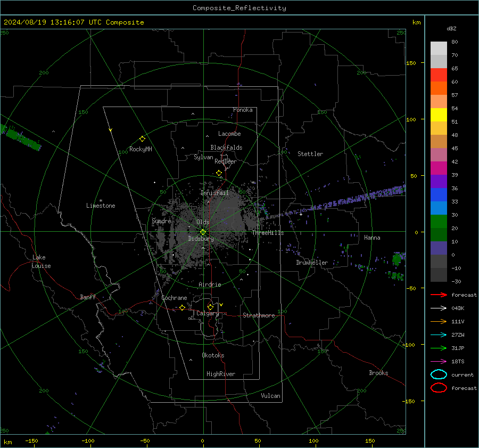This screenshot has width=479, height=448.
Task: Click the -150 tick on the bottom axis
Action: [x=31, y=441]
